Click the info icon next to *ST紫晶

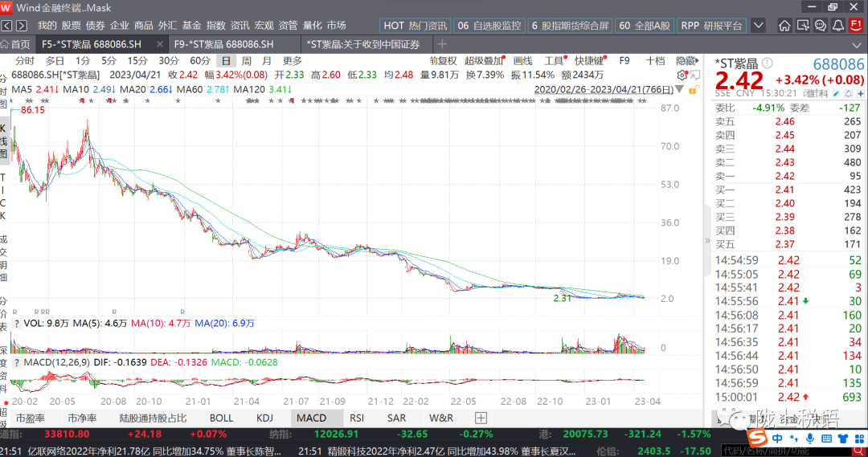click(768, 63)
